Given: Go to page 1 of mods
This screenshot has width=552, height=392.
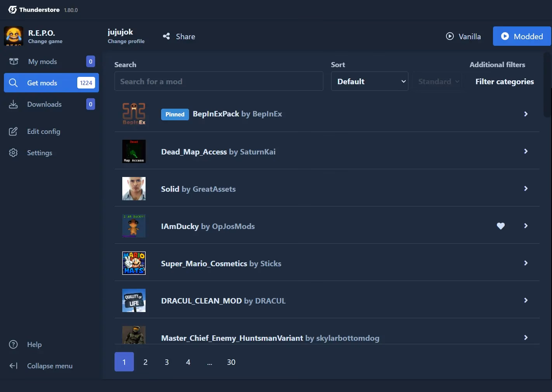Looking at the screenshot, I should pos(124,362).
